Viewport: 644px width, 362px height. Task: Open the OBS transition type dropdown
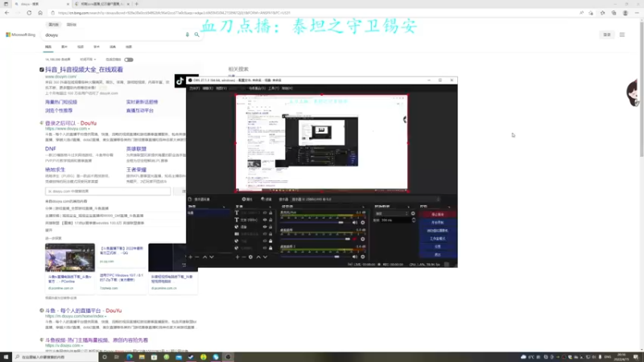click(392, 213)
